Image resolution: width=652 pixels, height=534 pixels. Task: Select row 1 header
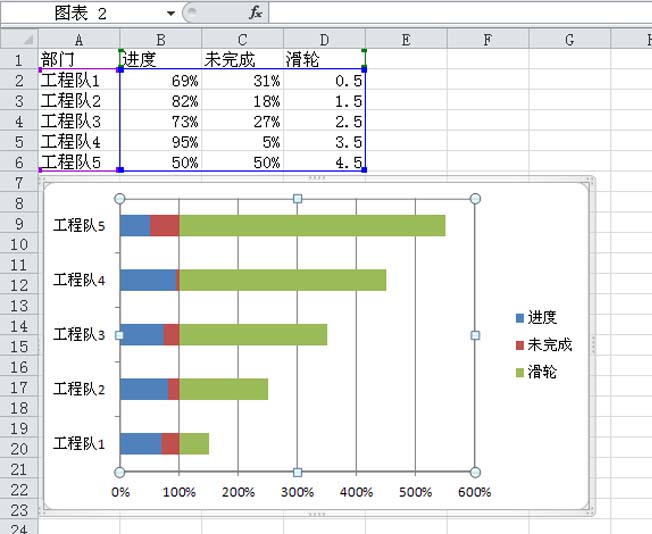[x=19, y=59]
